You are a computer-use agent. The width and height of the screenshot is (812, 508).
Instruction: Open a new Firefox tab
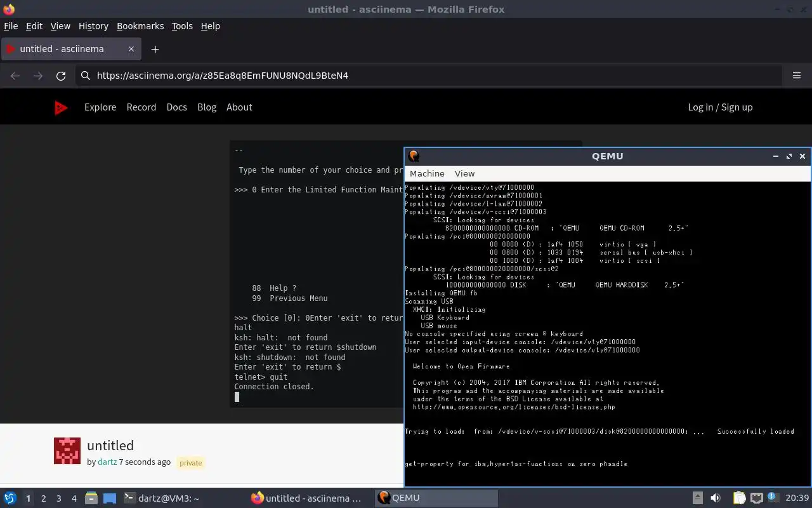[155, 49]
